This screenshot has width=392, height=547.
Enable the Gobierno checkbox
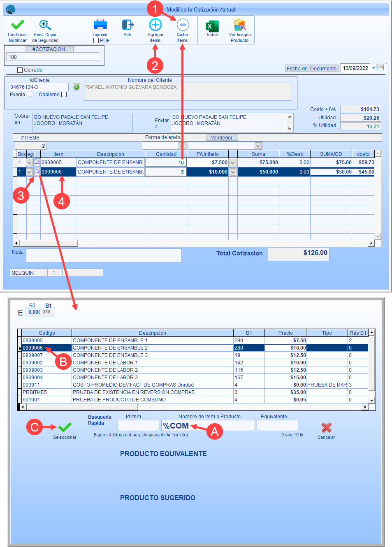(64, 95)
